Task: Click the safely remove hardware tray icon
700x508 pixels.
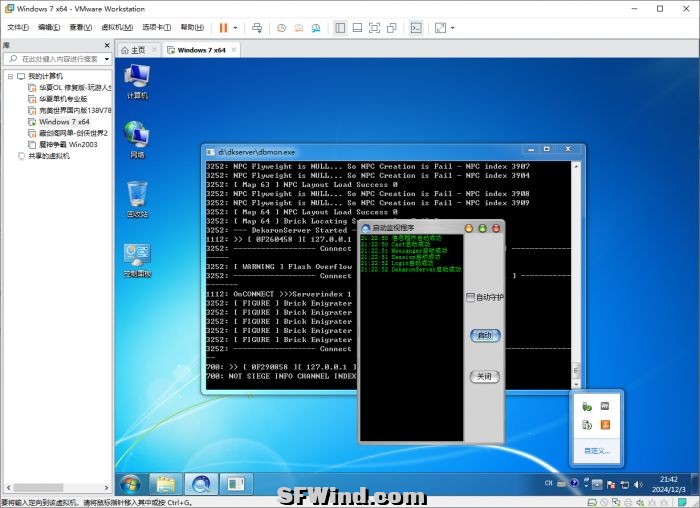Action: pyautogui.click(x=587, y=406)
